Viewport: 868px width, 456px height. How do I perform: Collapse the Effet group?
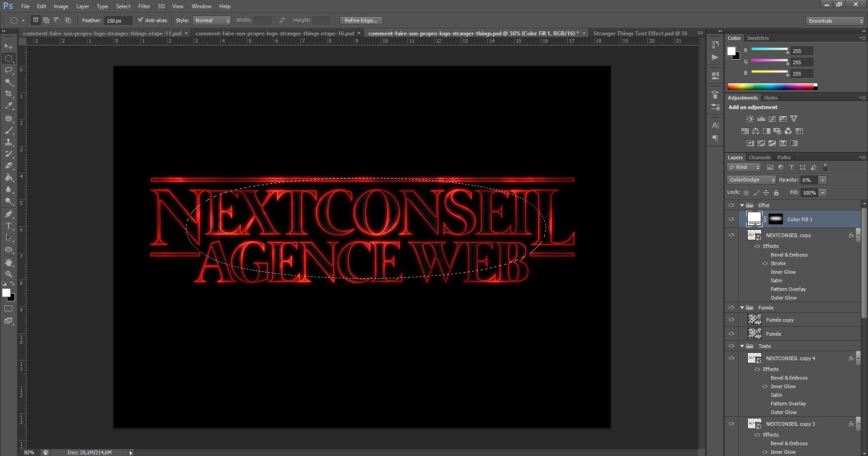click(742, 205)
